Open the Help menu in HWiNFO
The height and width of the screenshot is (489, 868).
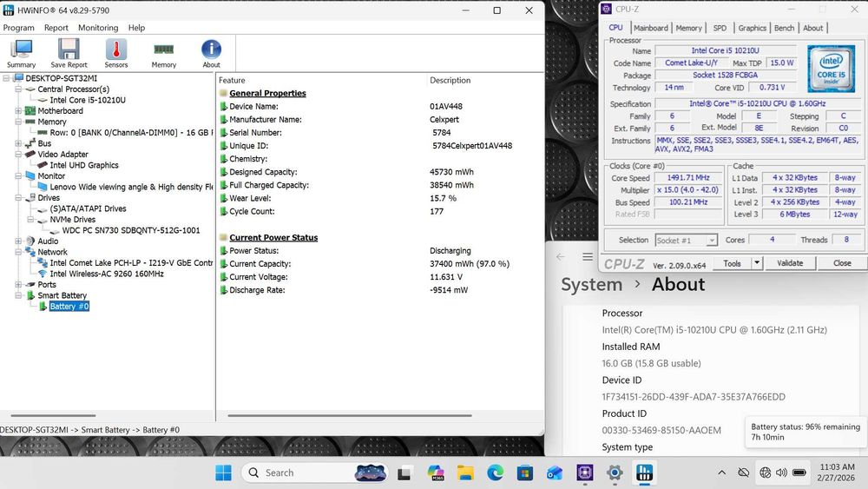(136, 28)
